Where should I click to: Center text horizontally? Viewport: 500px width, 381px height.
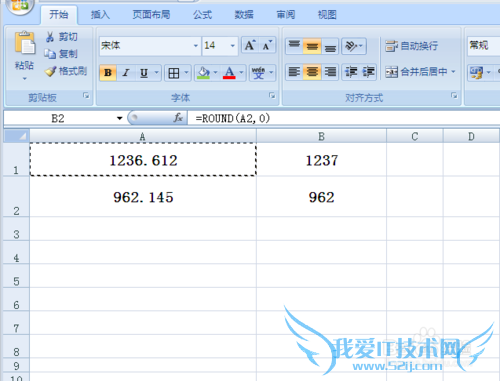pos(312,72)
